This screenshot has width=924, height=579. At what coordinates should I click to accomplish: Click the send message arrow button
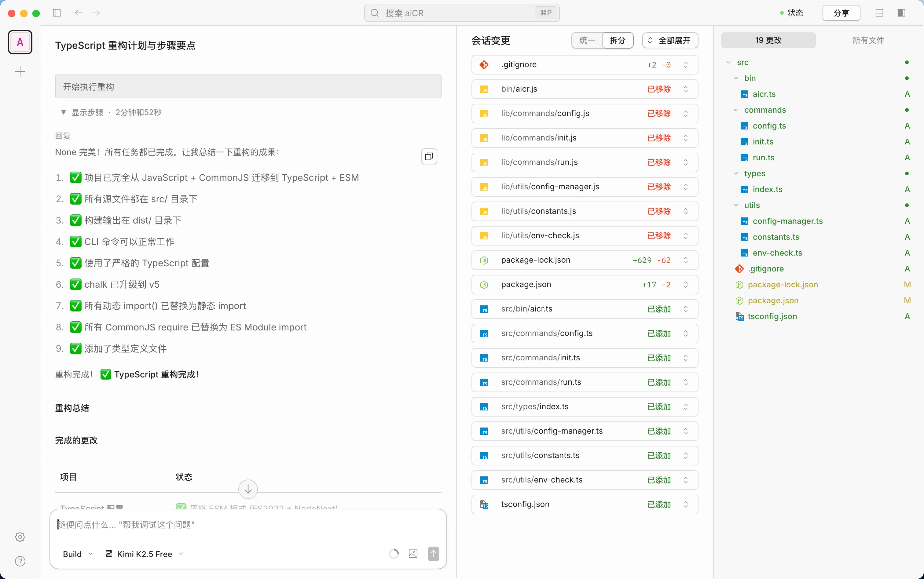click(433, 554)
